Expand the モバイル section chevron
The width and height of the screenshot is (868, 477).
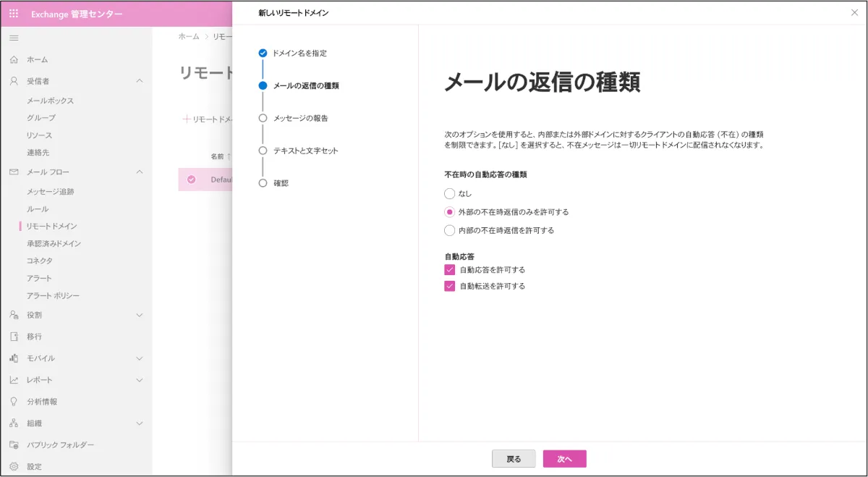(x=140, y=358)
